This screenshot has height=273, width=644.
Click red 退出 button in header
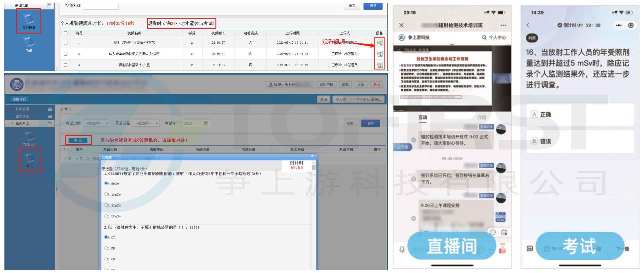376,85
